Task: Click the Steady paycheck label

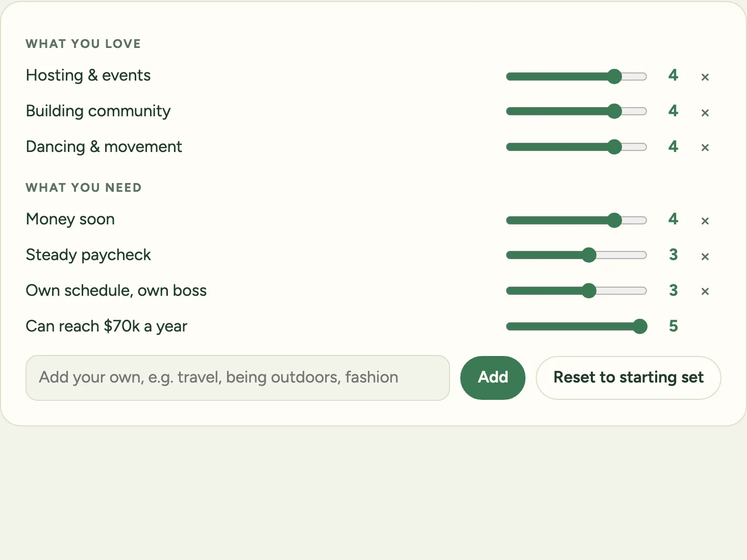Action: (x=88, y=255)
